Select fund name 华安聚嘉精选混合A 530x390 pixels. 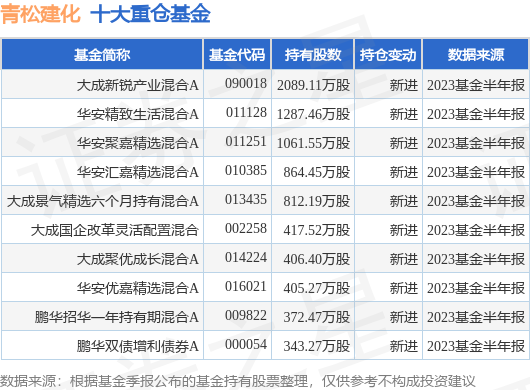(138, 143)
